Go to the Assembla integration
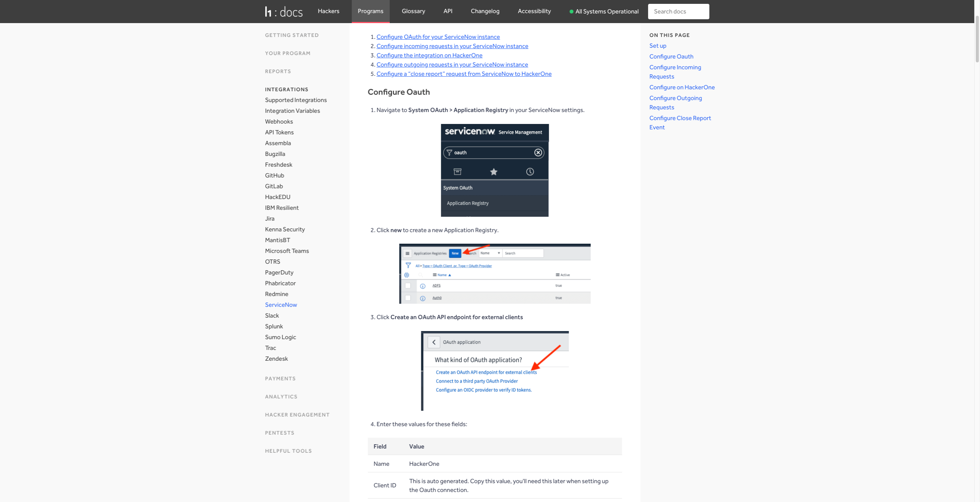This screenshot has height=502, width=980. tap(278, 143)
